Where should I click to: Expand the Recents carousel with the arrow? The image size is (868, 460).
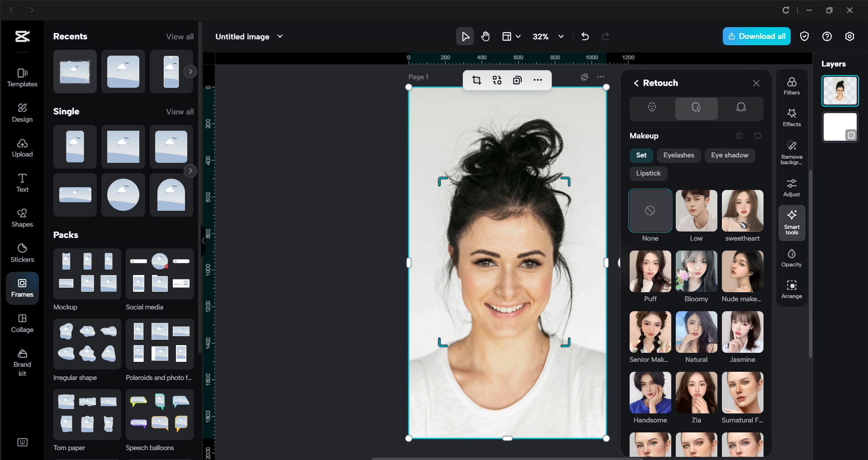point(190,71)
